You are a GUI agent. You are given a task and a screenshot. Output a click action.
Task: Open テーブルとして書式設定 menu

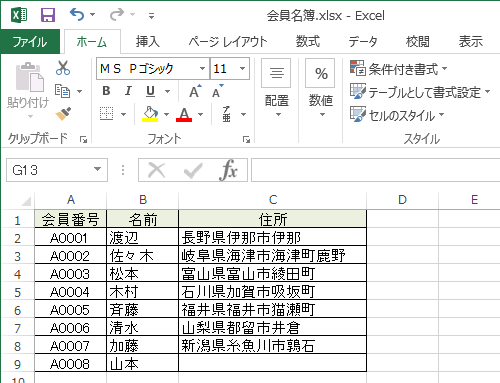(420, 92)
